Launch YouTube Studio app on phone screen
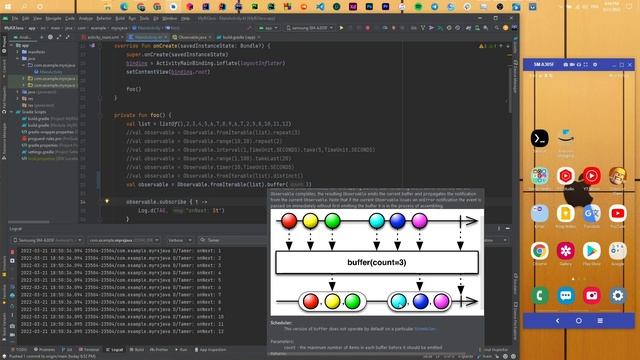Viewport: 640px width, 360px height. tap(566, 176)
